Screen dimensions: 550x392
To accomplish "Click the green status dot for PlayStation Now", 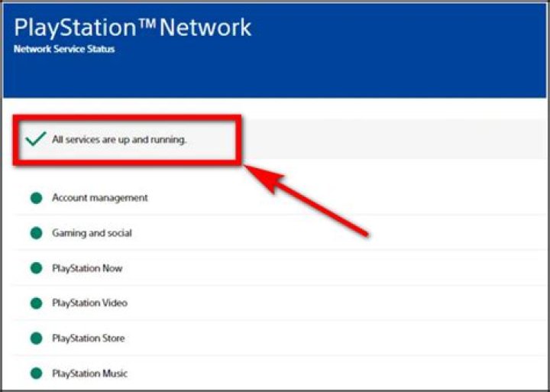I will 36,268.
